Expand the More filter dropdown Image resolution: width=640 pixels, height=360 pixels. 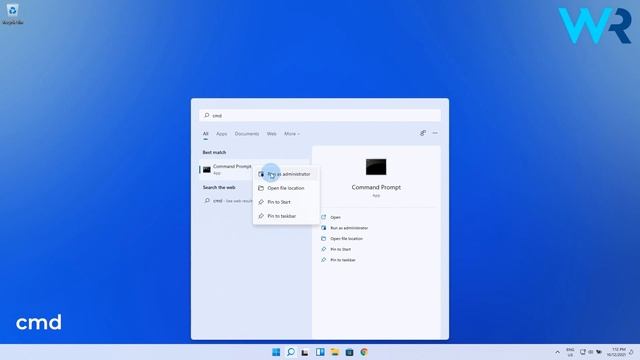click(x=291, y=134)
